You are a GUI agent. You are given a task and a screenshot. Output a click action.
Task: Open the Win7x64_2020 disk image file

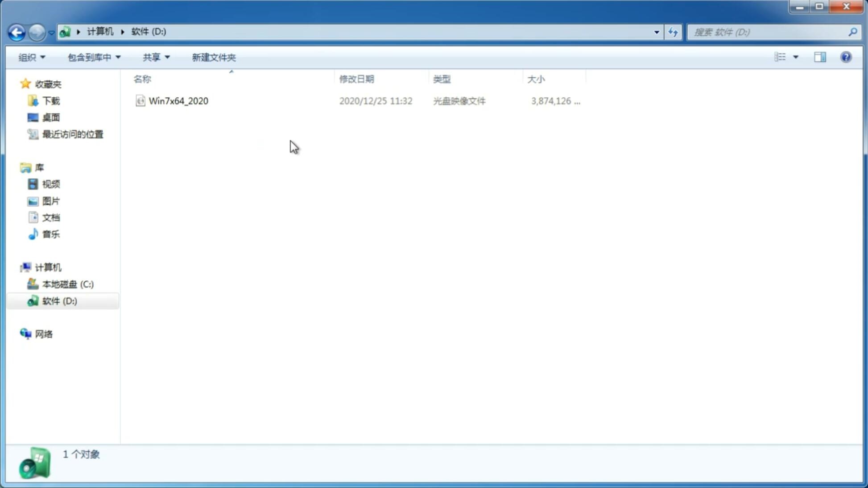(178, 101)
